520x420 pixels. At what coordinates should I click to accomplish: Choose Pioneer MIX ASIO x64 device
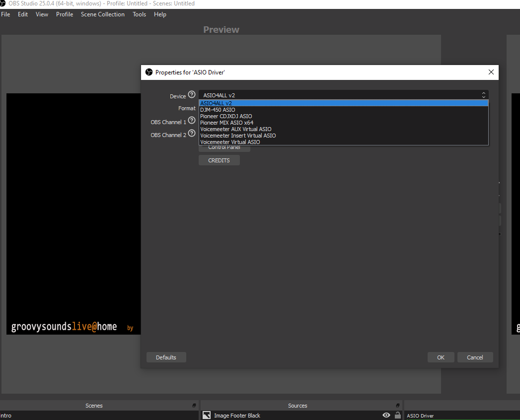coord(344,123)
